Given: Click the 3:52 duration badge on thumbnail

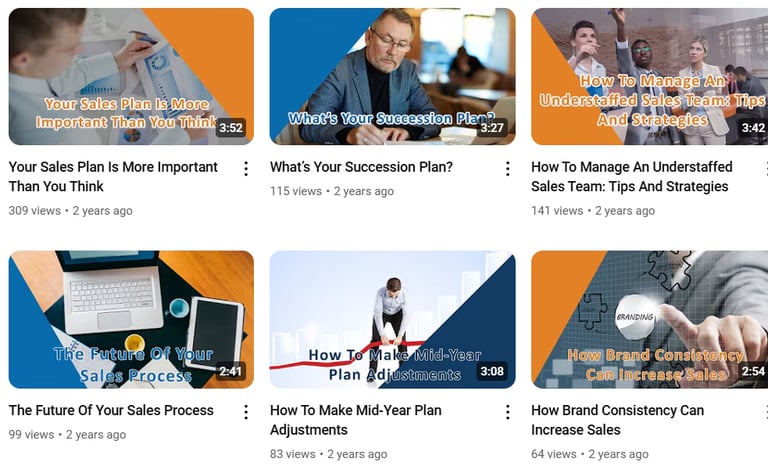Looking at the screenshot, I should (x=231, y=128).
